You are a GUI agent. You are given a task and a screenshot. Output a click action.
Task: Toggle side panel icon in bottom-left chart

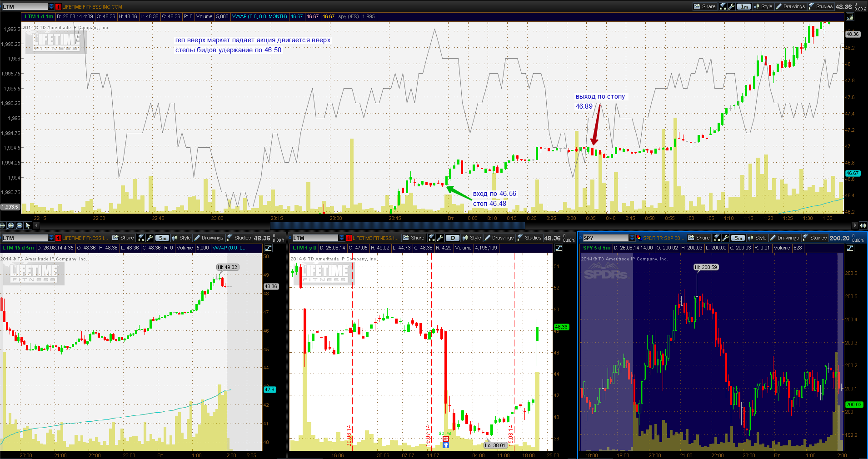click(268, 248)
